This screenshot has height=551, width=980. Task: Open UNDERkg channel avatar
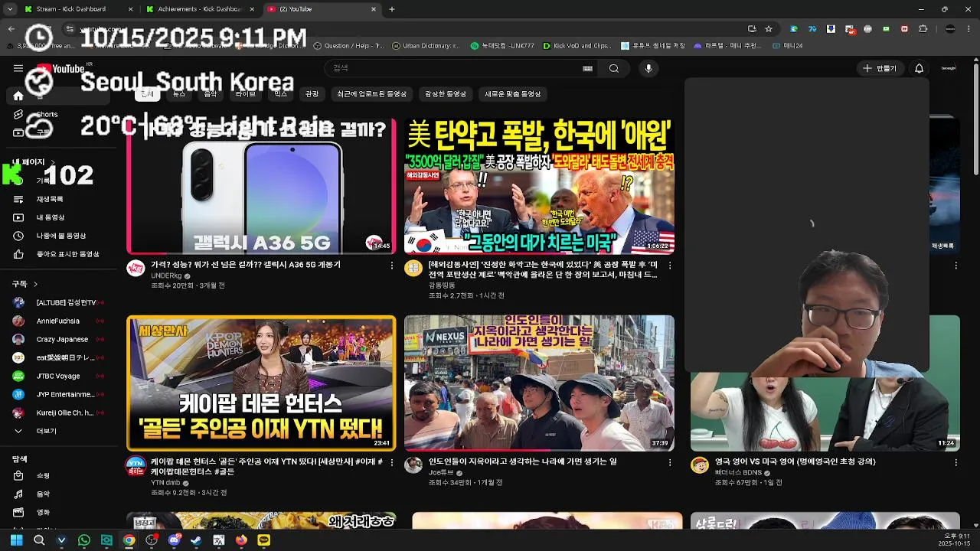click(136, 269)
